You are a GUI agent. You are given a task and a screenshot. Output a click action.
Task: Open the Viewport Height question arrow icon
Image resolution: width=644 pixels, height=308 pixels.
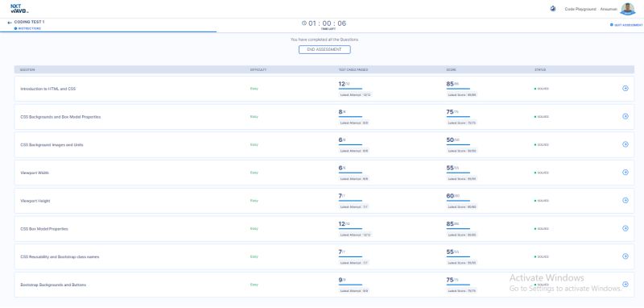[625, 200]
